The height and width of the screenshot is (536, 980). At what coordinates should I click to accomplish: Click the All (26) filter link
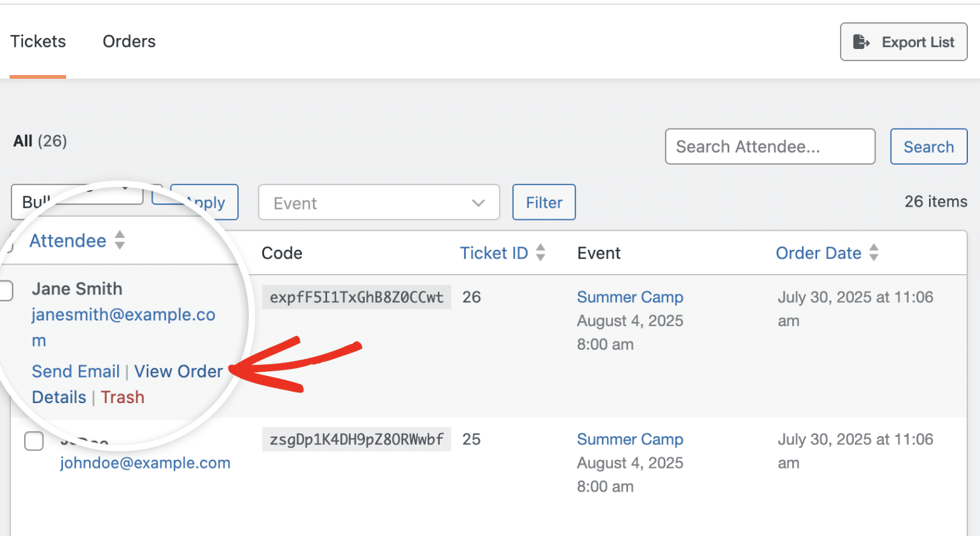click(40, 141)
